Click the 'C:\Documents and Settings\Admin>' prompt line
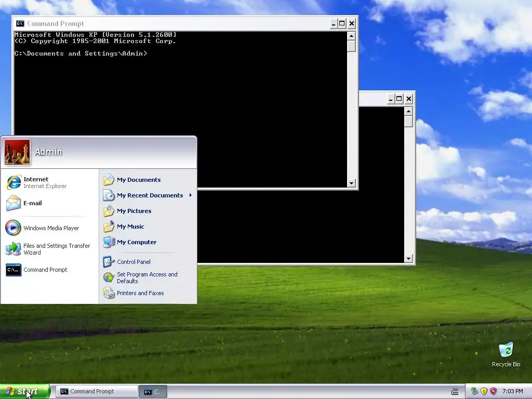This screenshot has height=399, width=532. coord(81,54)
